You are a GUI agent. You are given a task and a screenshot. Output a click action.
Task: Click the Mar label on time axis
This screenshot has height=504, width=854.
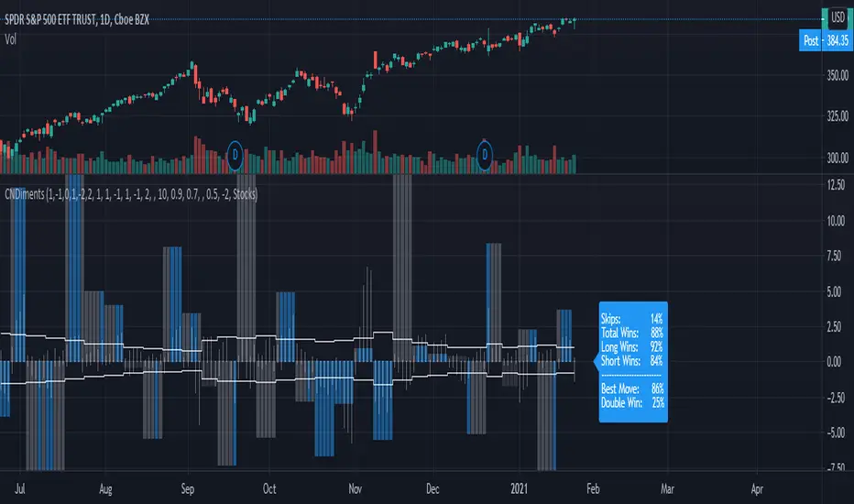667,488
